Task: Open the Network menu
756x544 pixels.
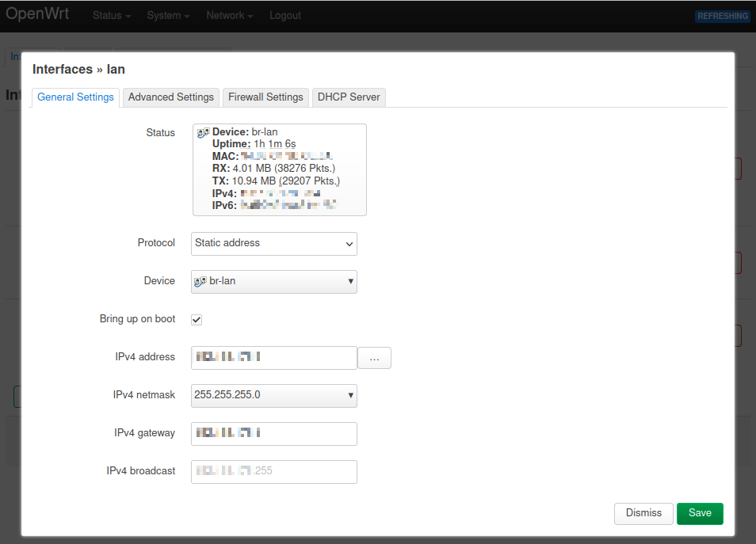Action: 229,16
